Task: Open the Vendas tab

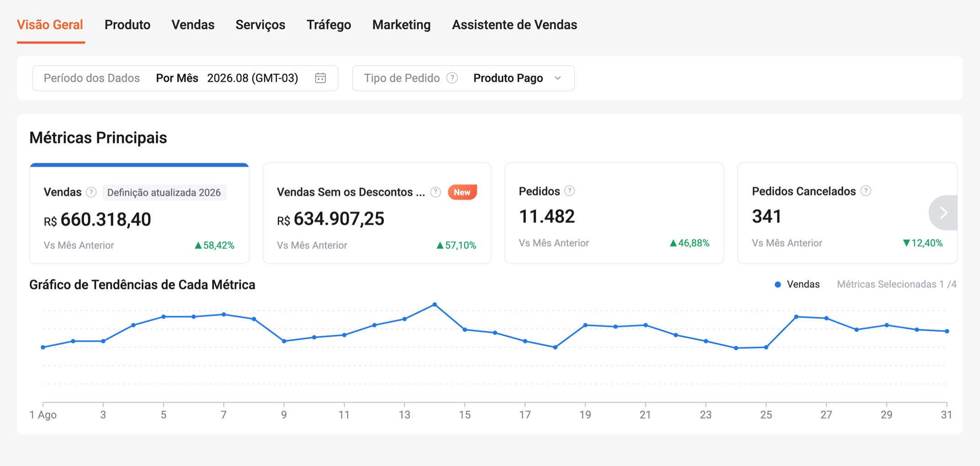Action: coord(193,25)
